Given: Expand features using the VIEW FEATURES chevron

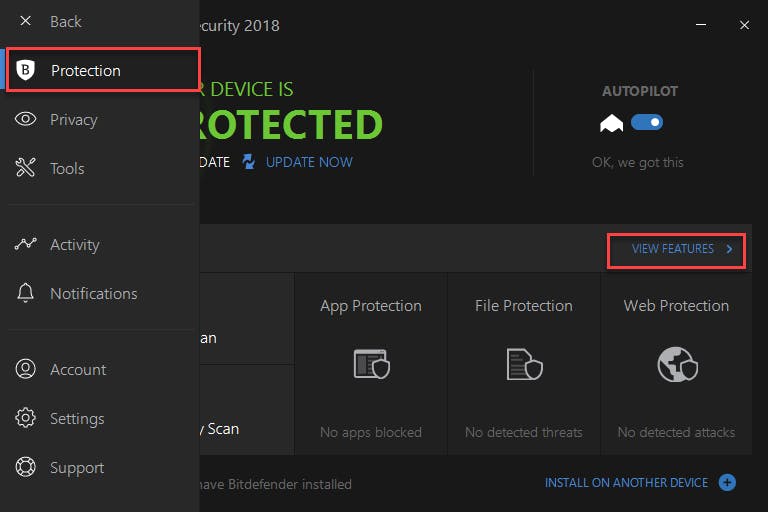Looking at the screenshot, I should click(729, 249).
